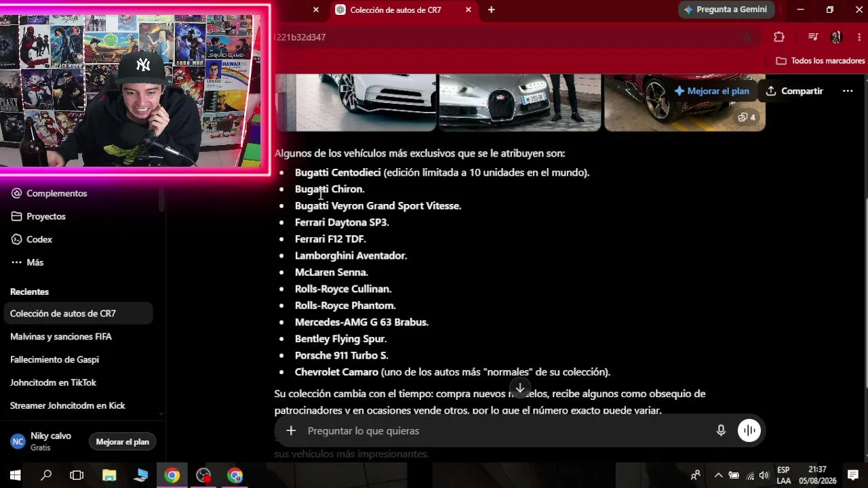Open Task View on the taskbar
This screenshot has height=488, width=868.
point(77,475)
